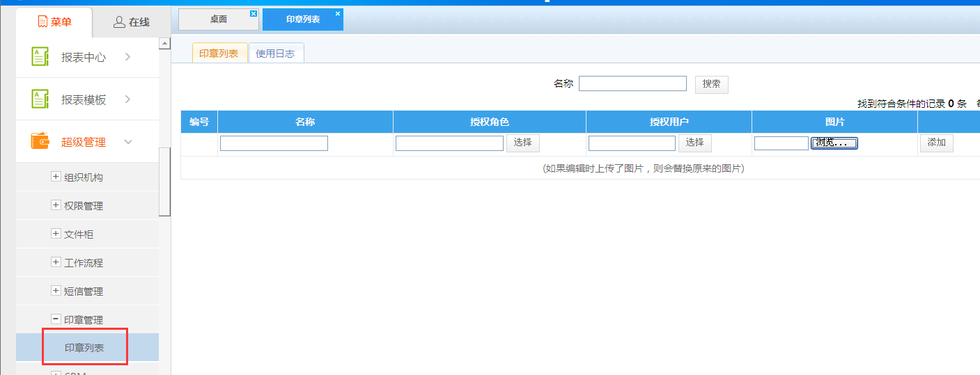Close the 桌面 tab

click(x=253, y=13)
